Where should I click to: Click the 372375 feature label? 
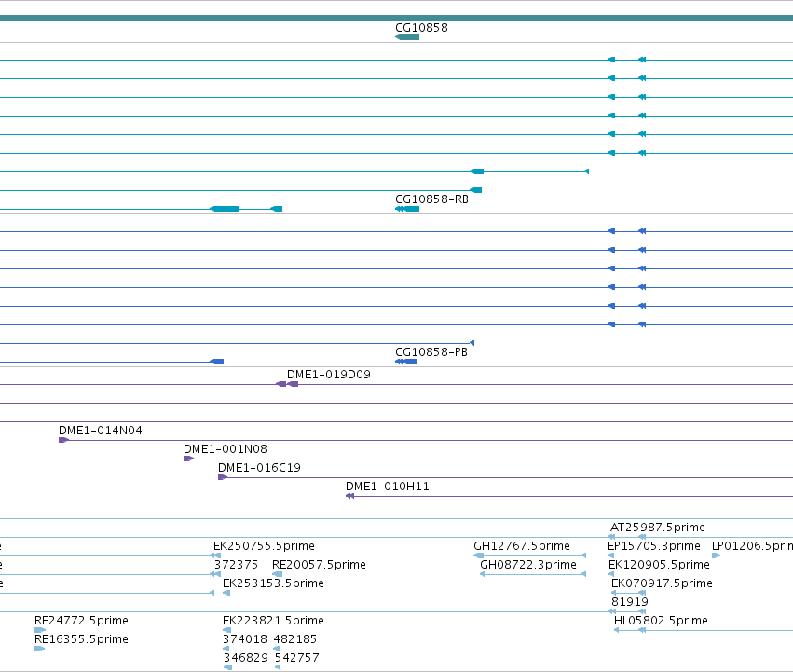click(236, 565)
